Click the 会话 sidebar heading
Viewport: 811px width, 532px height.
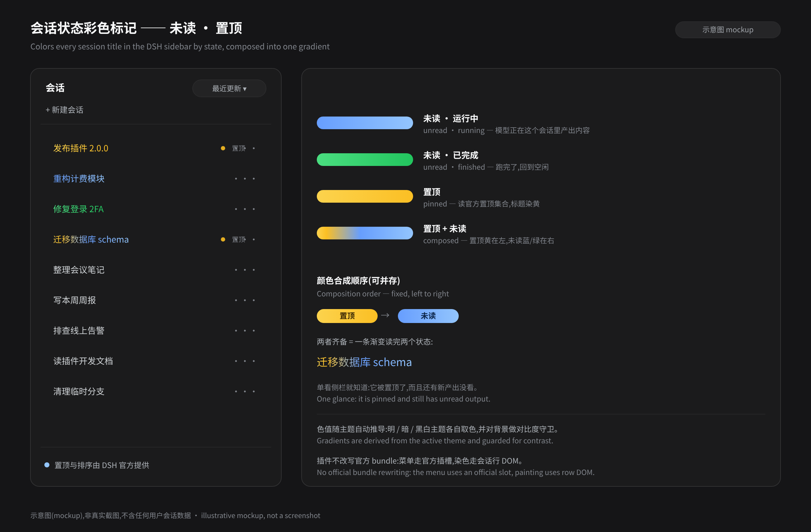click(x=55, y=88)
